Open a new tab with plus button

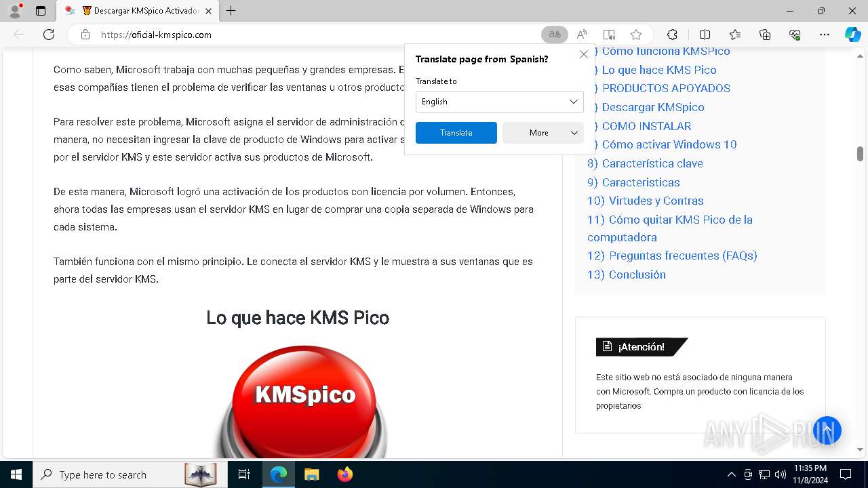tap(231, 11)
